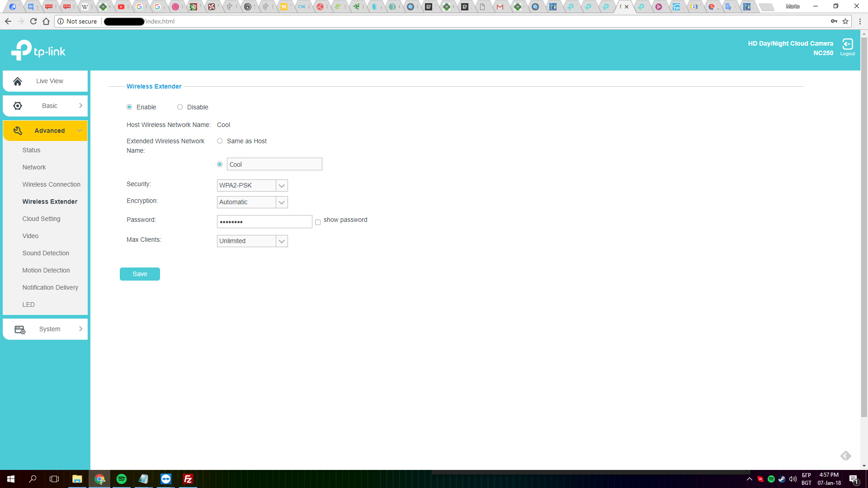Open FileZilla from the taskbar
868x488 pixels.
point(188,479)
